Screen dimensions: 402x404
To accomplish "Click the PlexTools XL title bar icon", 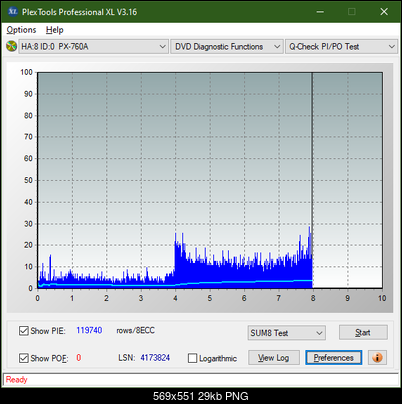I will click(x=12, y=12).
